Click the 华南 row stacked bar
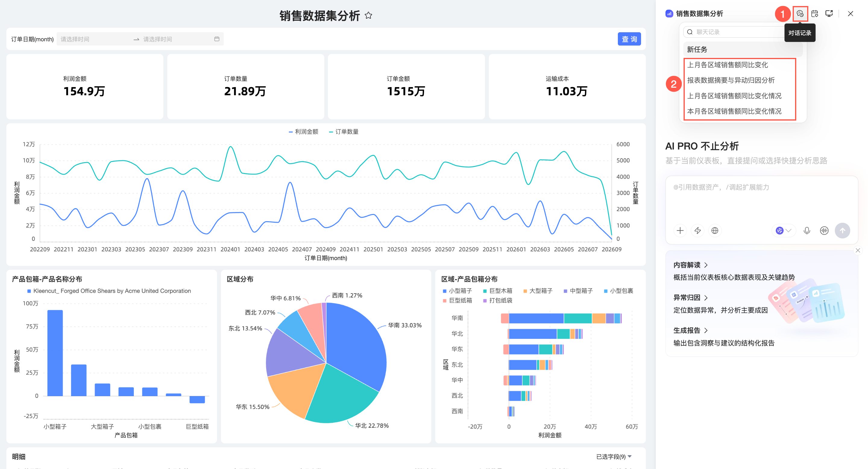This screenshot has height=469, width=868. (561, 318)
